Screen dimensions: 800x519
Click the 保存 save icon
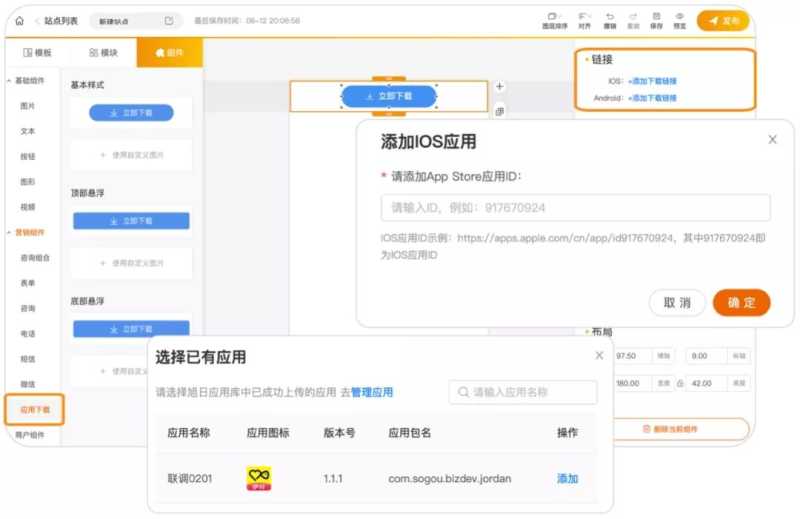click(657, 20)
